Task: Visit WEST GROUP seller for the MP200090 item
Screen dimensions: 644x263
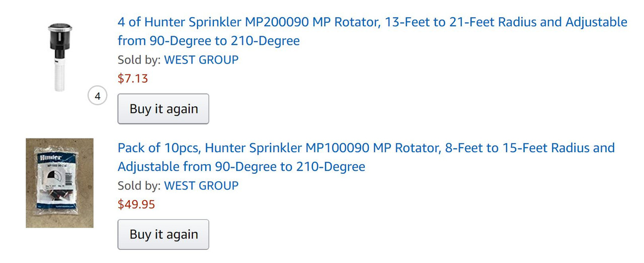Action: 201,60
